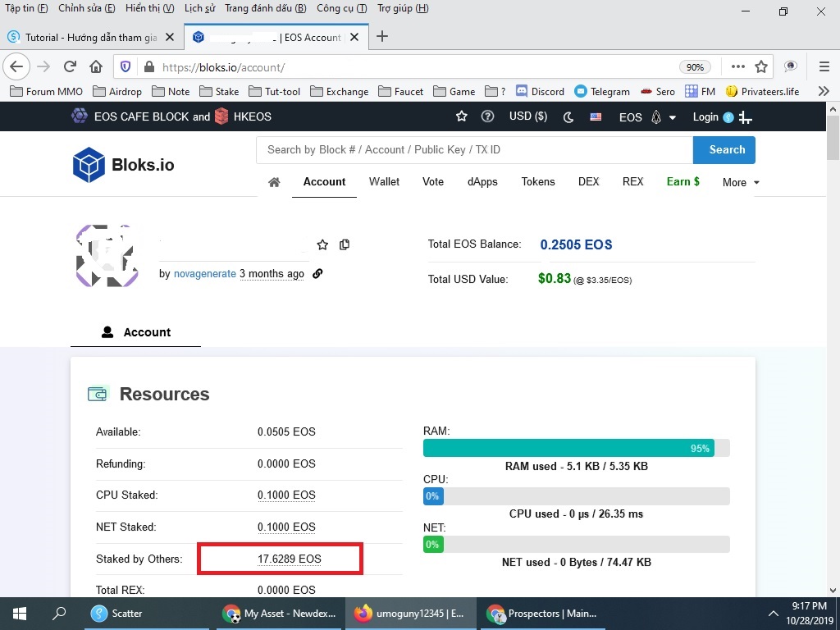This screenshot has height=630, width=840.
Task: Open Scatter from the Windows taskbar
Action: pos(116,613)
